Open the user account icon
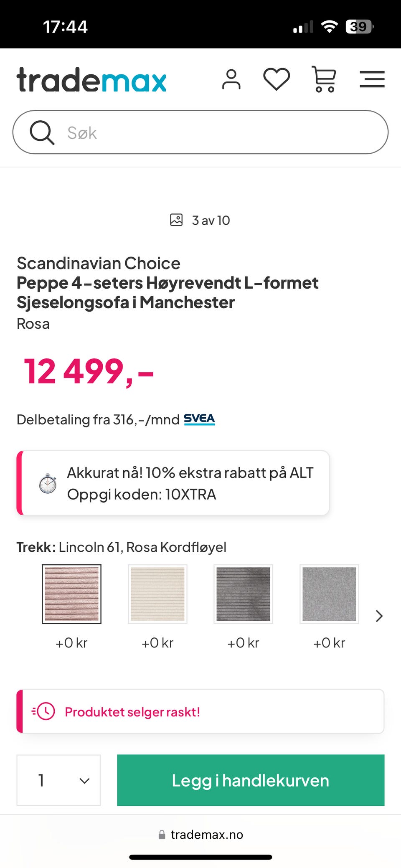This screenshot has width=401, height=868. [231, 79]
